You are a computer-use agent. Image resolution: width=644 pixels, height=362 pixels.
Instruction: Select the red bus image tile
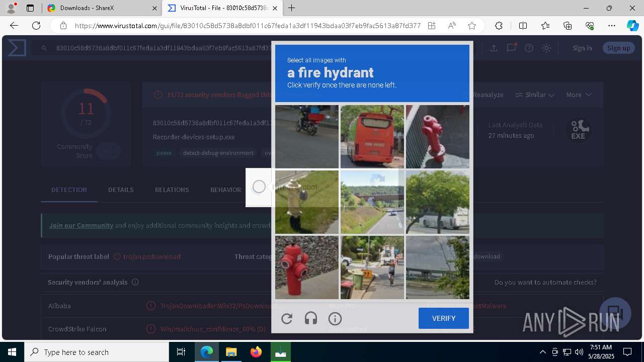[372, 136]
